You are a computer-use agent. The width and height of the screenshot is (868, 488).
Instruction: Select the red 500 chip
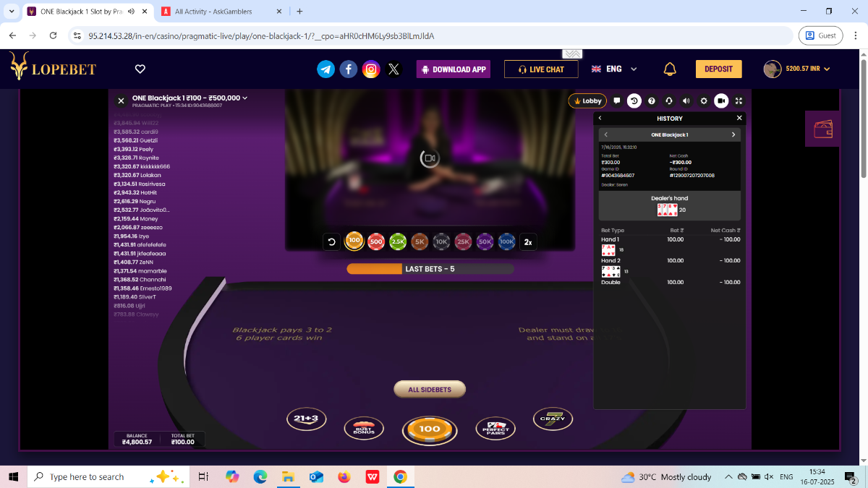click(375, 242)
